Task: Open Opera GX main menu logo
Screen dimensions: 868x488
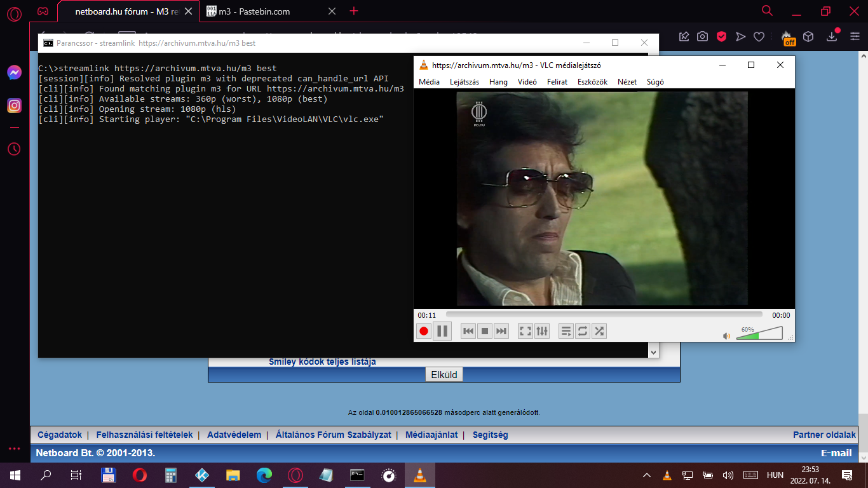Action: (x=14, y=14)
